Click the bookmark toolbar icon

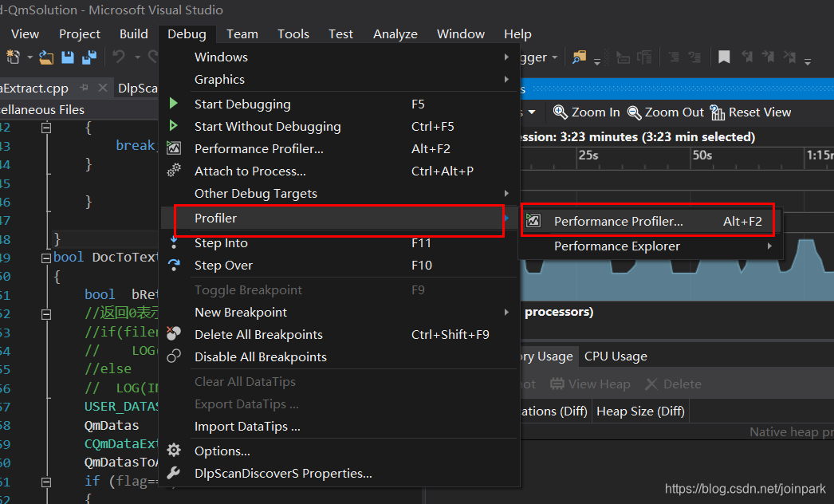(x=724, y=57)
